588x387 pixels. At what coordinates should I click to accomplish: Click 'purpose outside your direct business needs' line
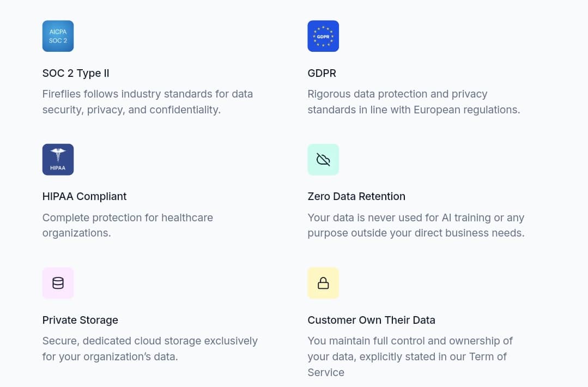[x=416, y=233]
